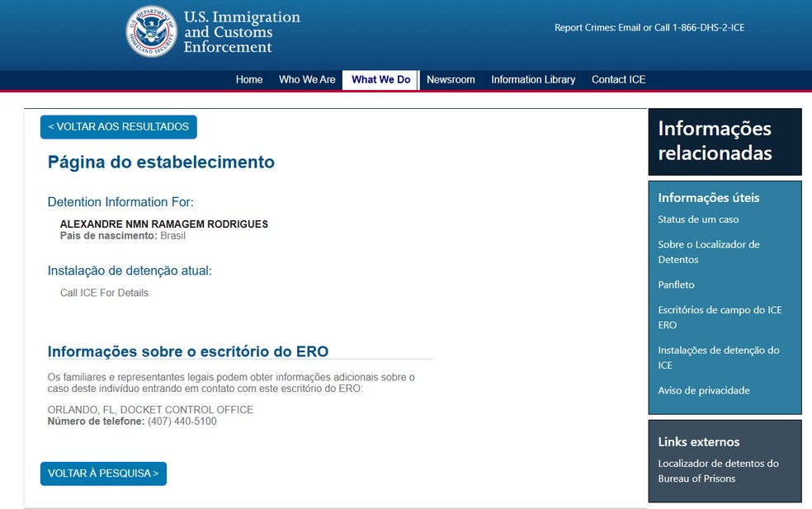Open Instalações de detenção do ICE
The height and width of the screenshot is (509, 812).
coord(718,357)
